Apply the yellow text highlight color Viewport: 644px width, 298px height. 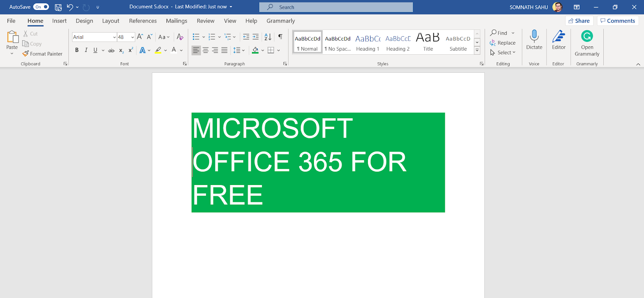point(158,50)
